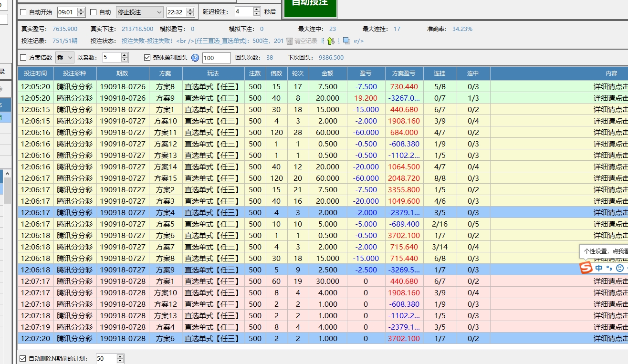Image resolution: width=628 pixels, height=364 pixels.
Task: Click the clear records trash icon
Action: pyautogui.click(x=290, y=41)
